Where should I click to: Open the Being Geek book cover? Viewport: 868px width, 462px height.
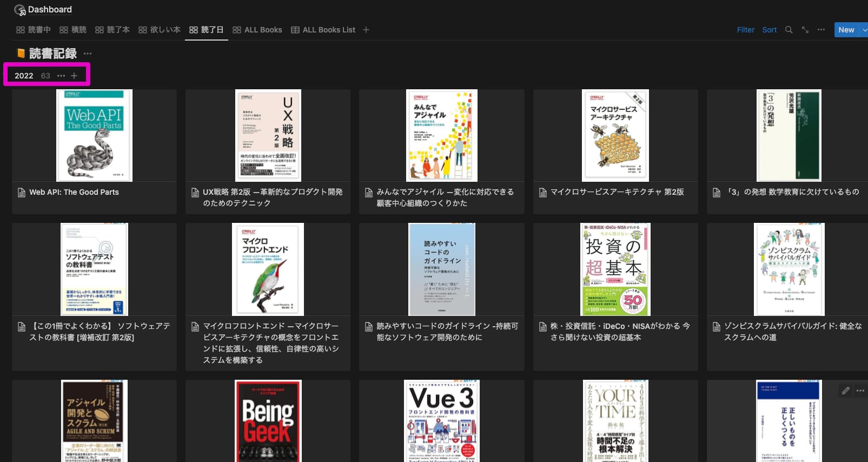tap(268, 421)
